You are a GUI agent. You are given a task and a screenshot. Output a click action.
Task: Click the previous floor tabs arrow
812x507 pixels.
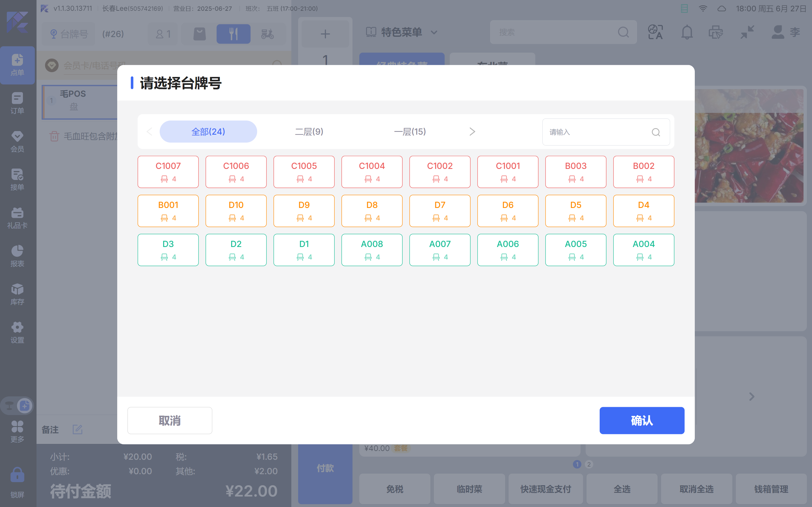coord(149,132)
